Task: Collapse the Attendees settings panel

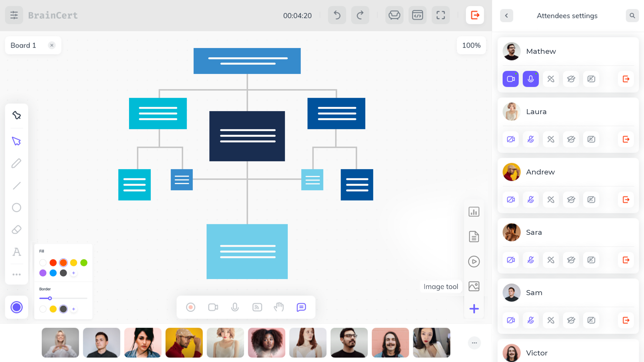Action: click(x=506, y=16)
